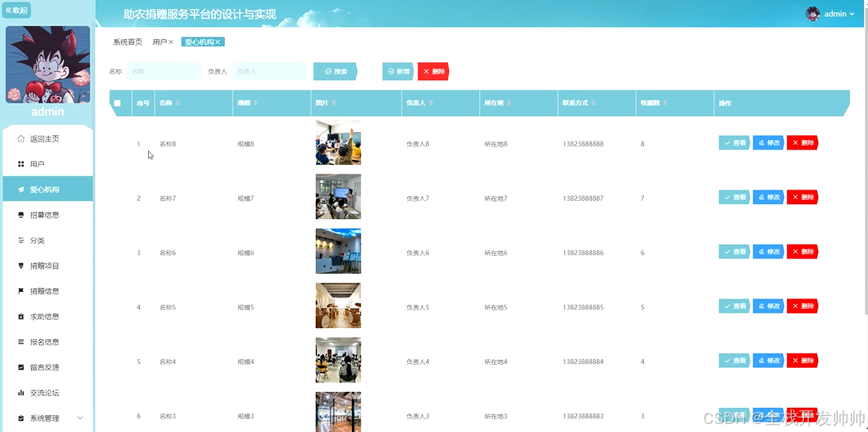
Task: Sort the table by 名称 column
Action: (178, 103)
